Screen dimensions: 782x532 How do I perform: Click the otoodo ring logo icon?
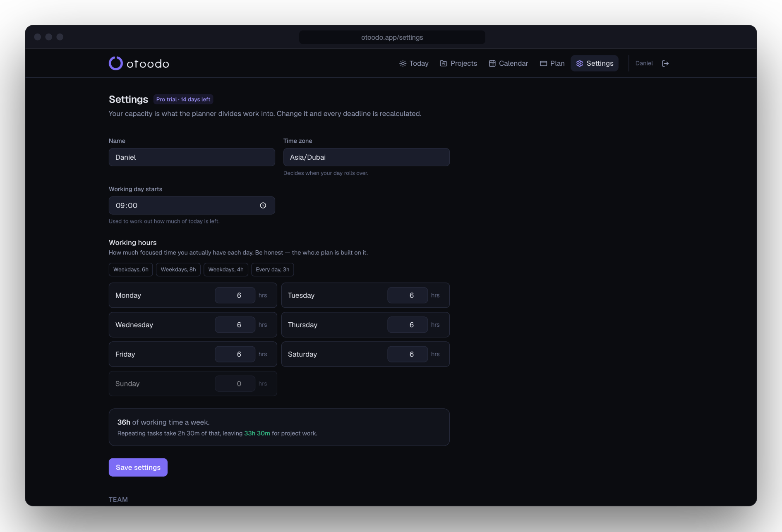pos(116,63)
